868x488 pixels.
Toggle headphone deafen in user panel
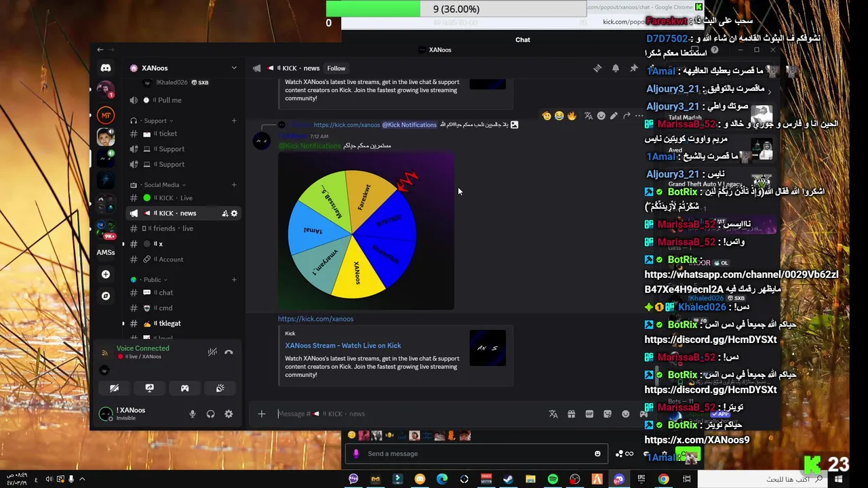(x=211, y=414)
